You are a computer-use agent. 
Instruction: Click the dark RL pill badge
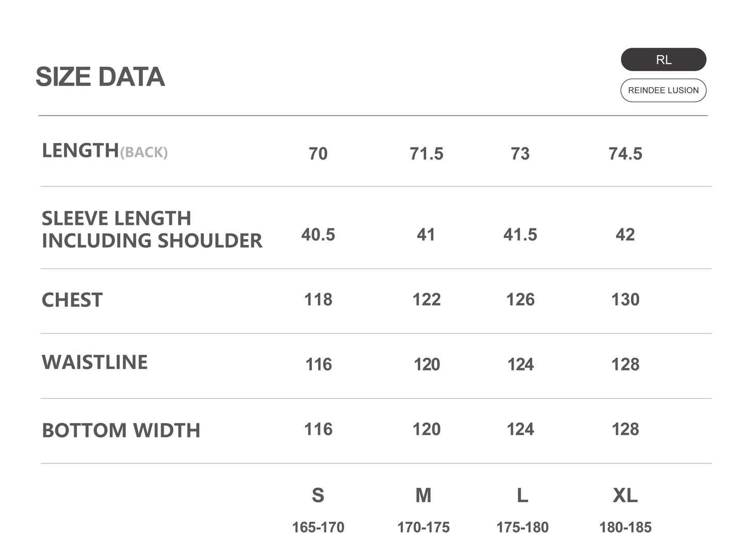663,59
